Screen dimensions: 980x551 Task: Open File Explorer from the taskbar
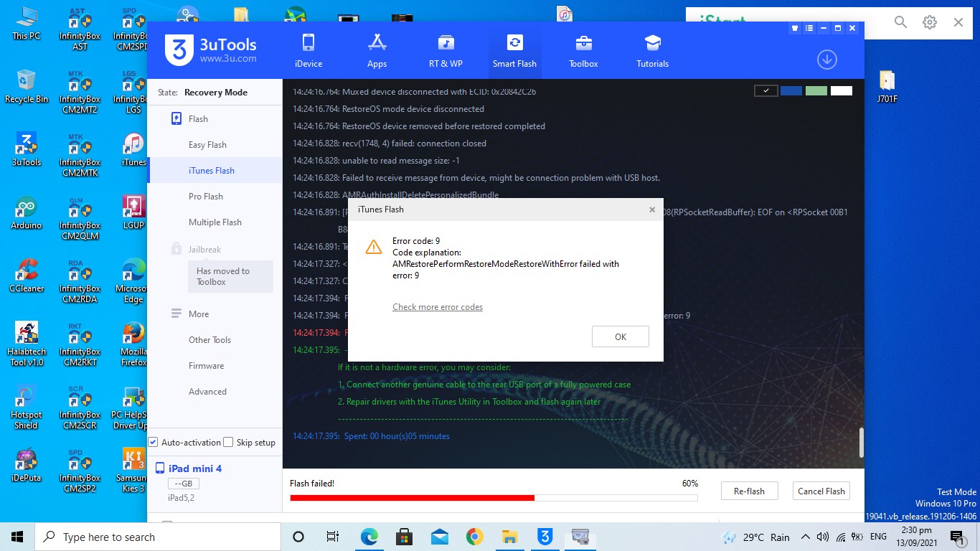509,537
